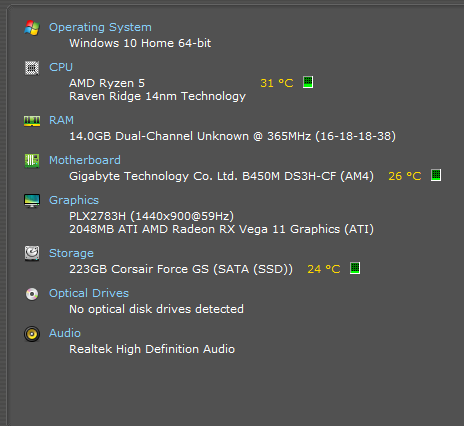
Task: Select the 14.0GB Dual-Channel RAM line
Action: tap(232, 136)
